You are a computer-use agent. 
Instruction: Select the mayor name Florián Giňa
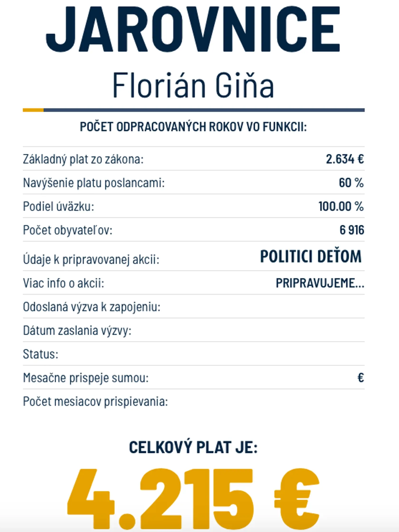pyautogui.click(x=193, y=85)
